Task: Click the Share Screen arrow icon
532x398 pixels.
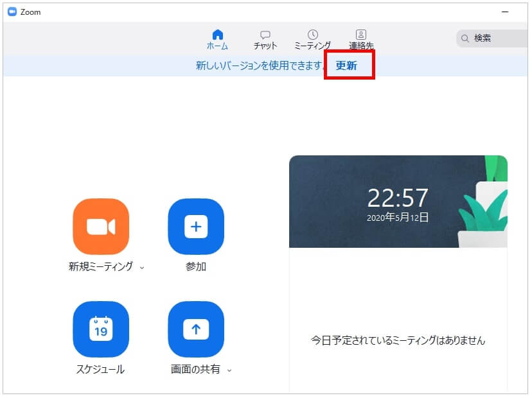Action: [196, 329]
